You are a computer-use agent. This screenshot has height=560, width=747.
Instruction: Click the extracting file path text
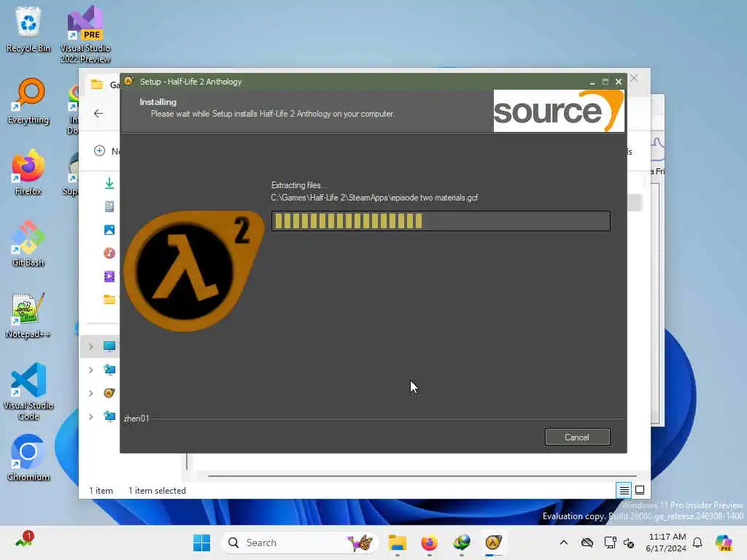point(374,198)
